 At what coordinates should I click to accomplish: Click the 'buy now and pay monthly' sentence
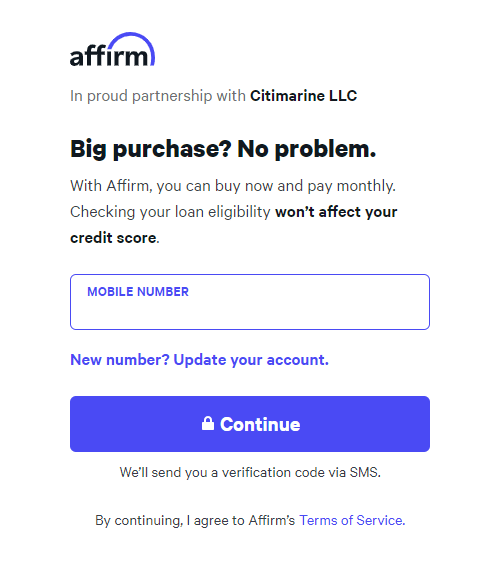[233, 186]
